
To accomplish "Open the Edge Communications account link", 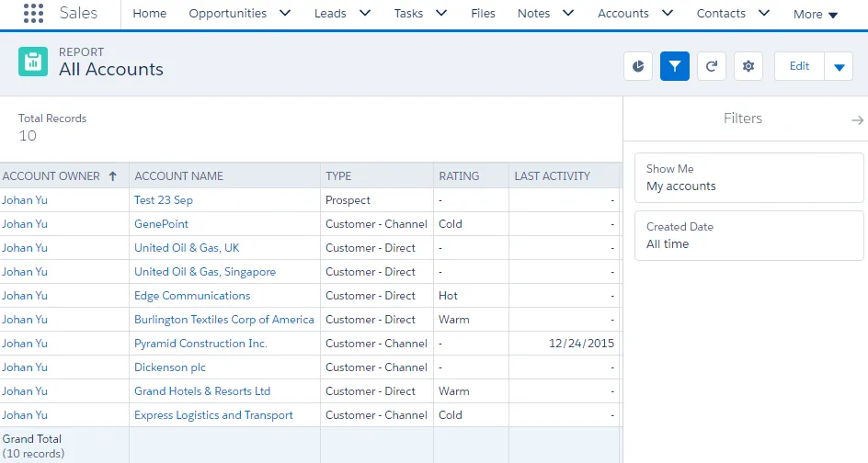I will [x=192, y=296].
